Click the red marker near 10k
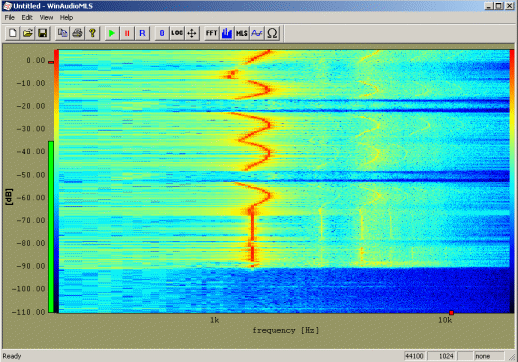Image resolution: width=518 pixels, height=362 pixels. click(x=451, y=313)
